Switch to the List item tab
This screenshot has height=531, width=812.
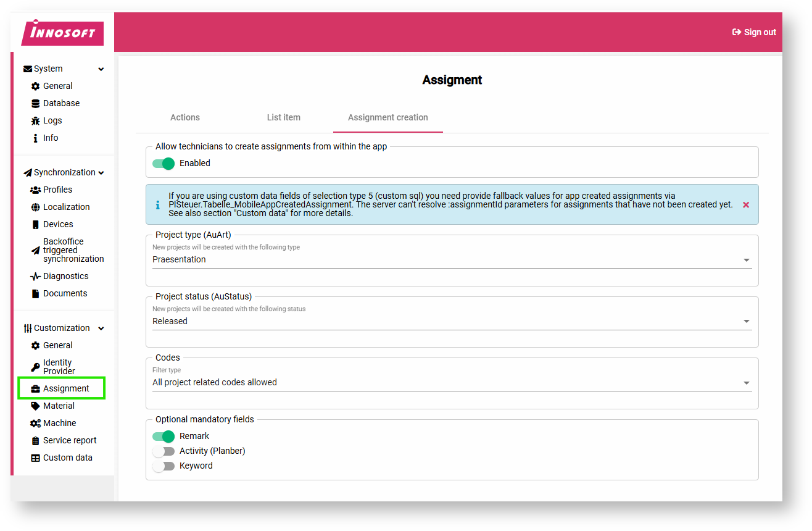[x=284, y=117]
